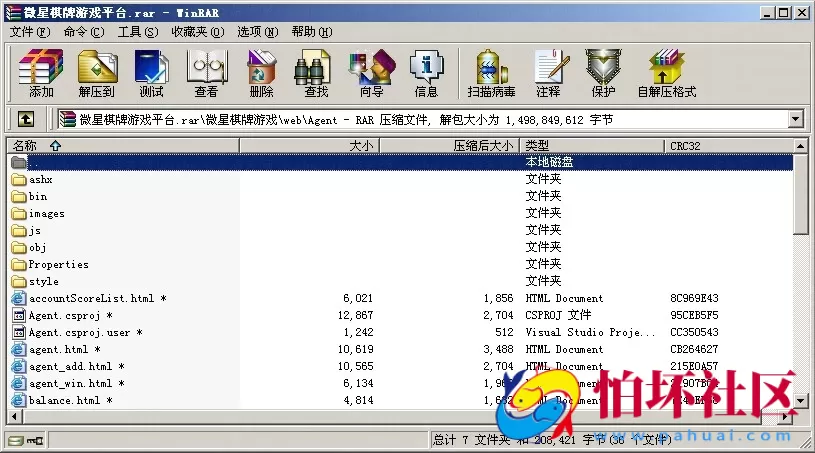The image size is (815, 453).
Task: Click the horizontal scrollbar left arrow
Action: click(15, 417)
